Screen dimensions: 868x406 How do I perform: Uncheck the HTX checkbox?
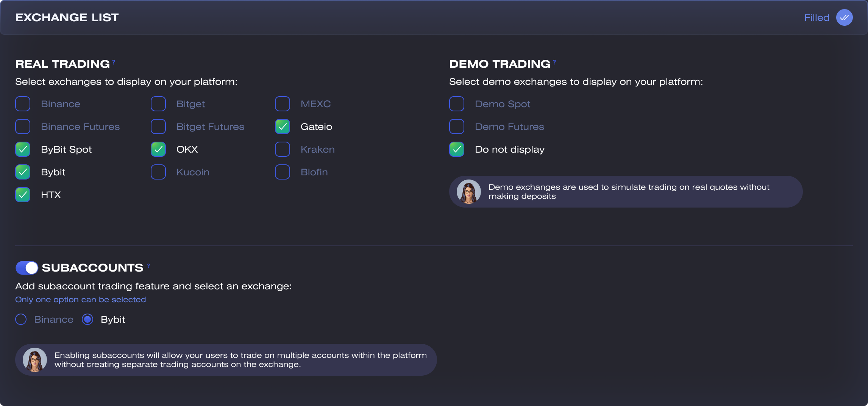(x=23, y=195)
